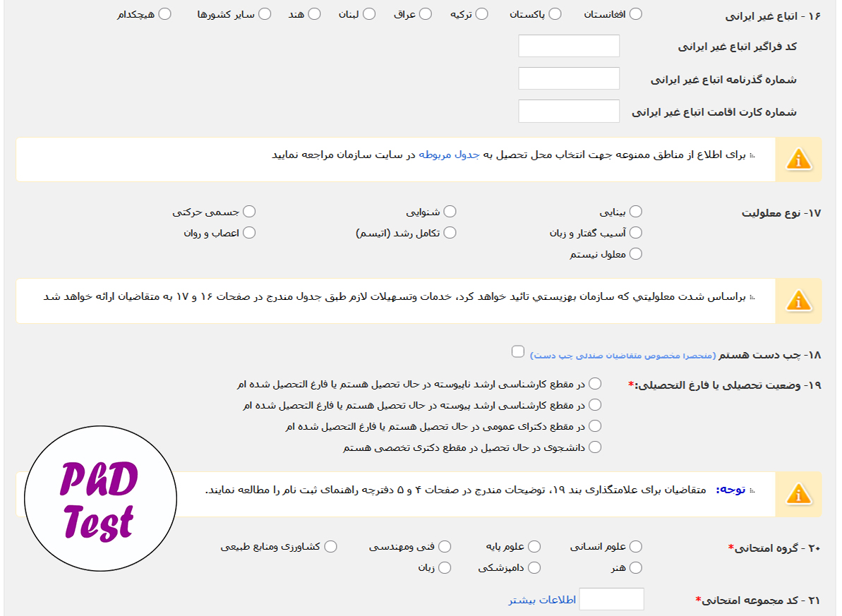Select علوم انسانی exam group
Image resolution: width=842 pixels, height=616 pixels.
pos(636,547)
